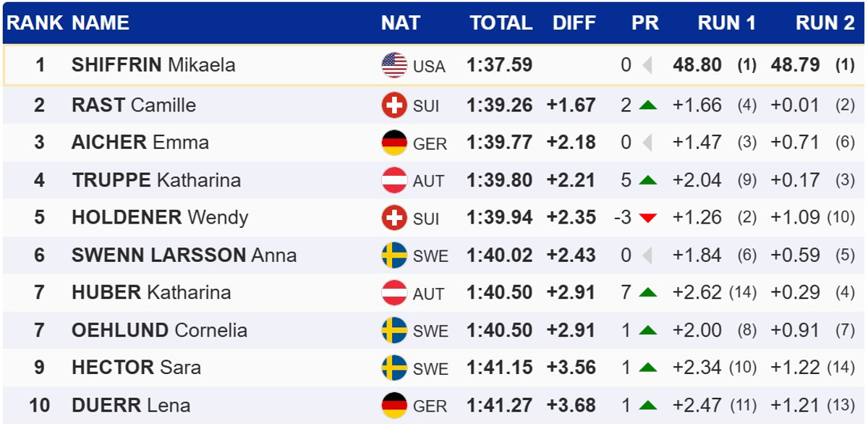
Task: Click OEHLUND Cornelia's name
Action: [x=159, y=331]
